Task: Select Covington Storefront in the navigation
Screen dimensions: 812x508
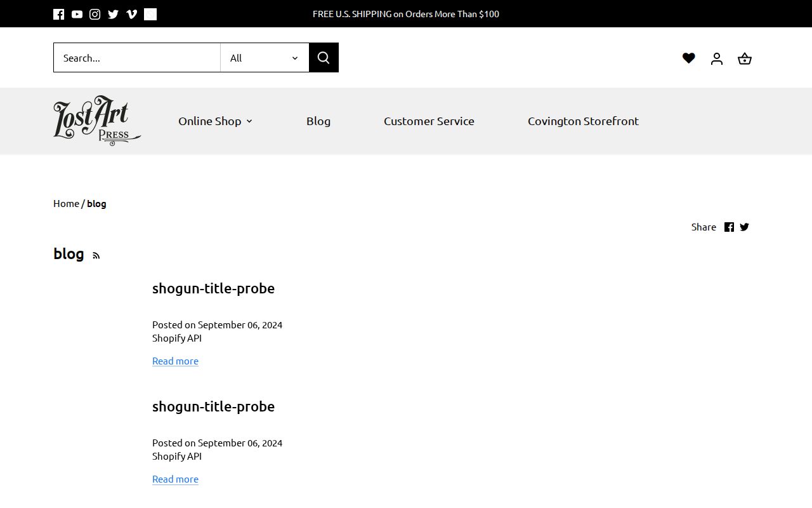Action: (582, 121)
